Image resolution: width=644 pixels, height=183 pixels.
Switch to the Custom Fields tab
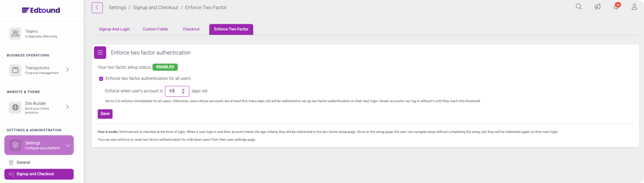[155, 29]
